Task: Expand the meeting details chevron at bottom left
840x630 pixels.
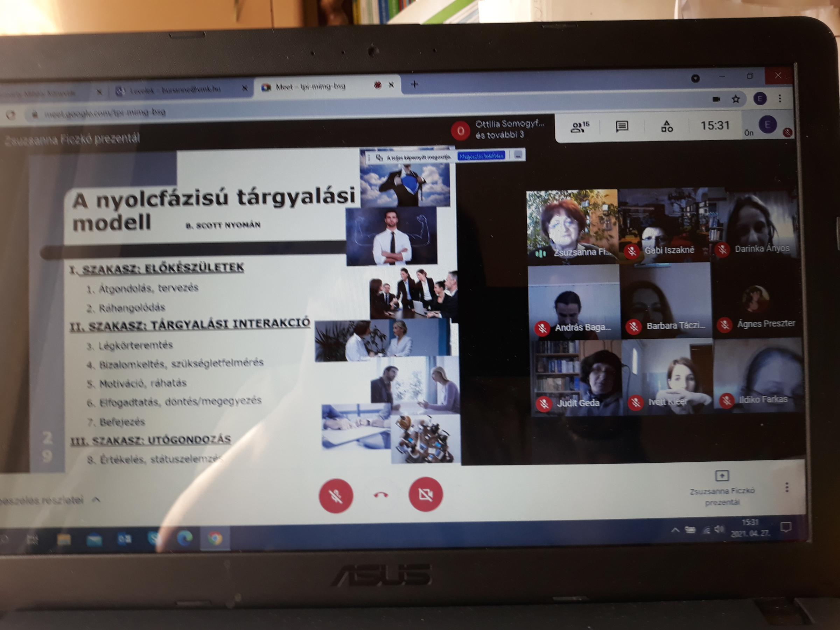Action: pyautogui.click(x=97, y=500)
